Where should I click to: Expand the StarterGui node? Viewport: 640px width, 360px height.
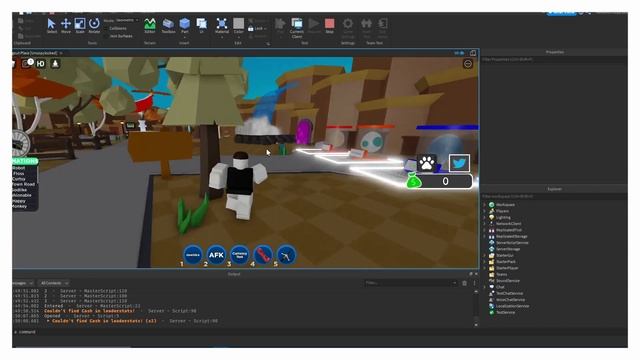[484, 255]
